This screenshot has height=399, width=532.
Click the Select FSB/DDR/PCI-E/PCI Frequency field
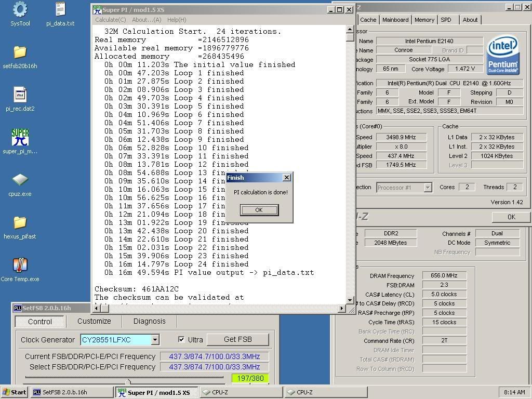214,367
